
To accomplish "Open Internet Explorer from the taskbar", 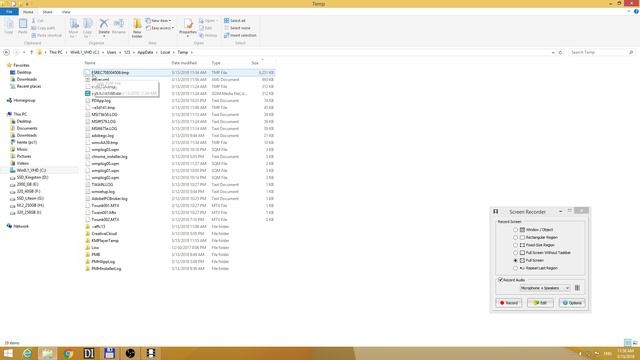I will (x=27, y=353).
